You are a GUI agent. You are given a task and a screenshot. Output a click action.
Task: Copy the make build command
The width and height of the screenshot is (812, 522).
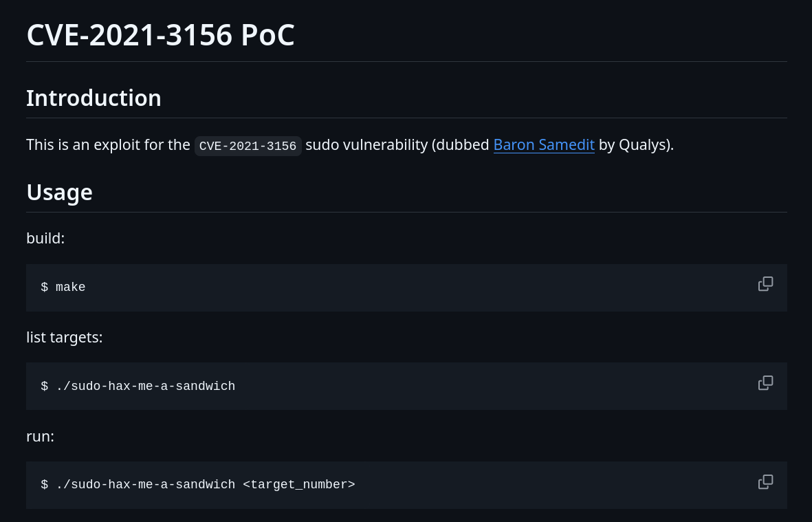click(x=765, y=284)
